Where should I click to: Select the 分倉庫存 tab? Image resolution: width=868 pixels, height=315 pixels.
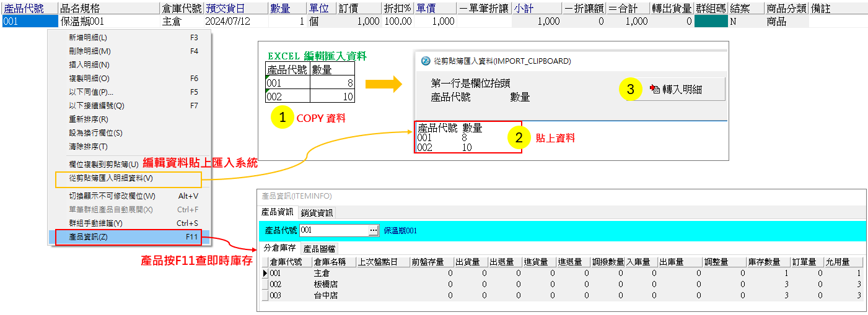[x=279, y=248]
